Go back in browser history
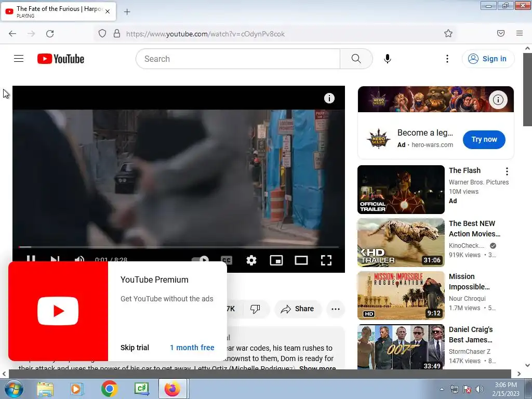 coord(12,34)
